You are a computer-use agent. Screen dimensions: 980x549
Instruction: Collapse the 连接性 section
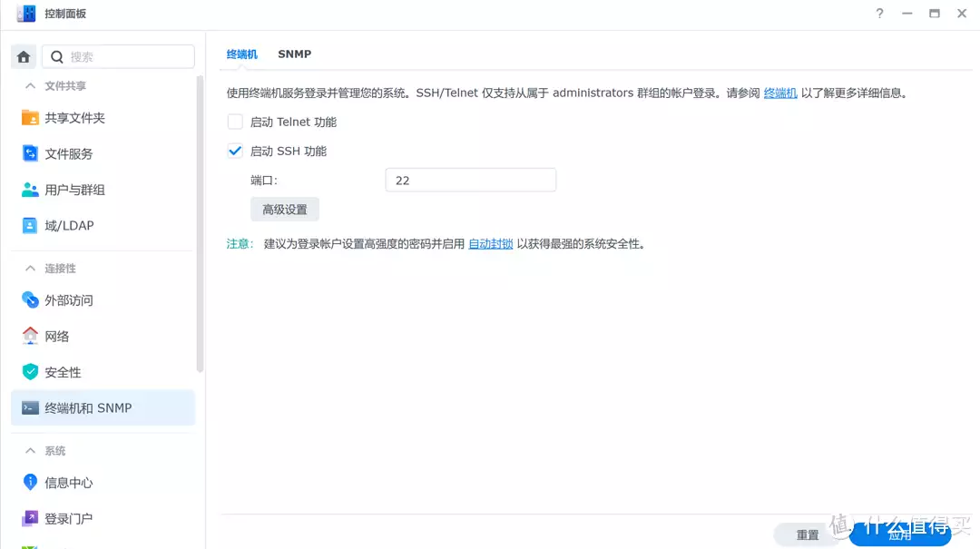(x=30, y=269)
